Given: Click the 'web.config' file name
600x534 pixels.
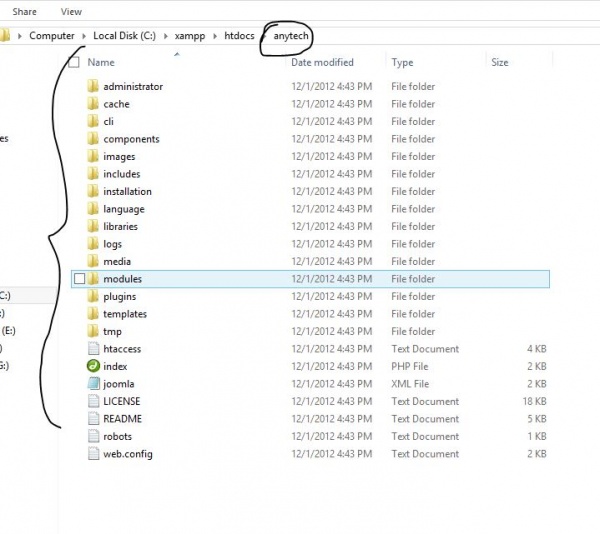Looking at the screenshot, I should coord(128,454).
